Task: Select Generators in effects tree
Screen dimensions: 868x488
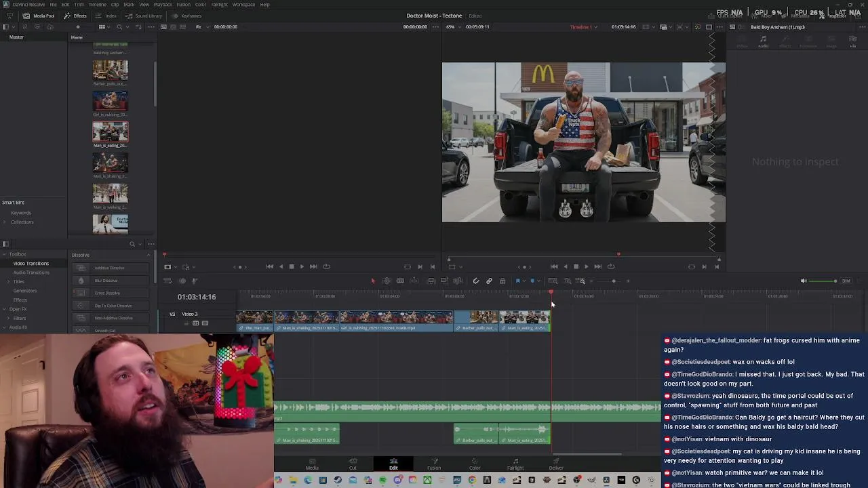Action: (25, 291)
